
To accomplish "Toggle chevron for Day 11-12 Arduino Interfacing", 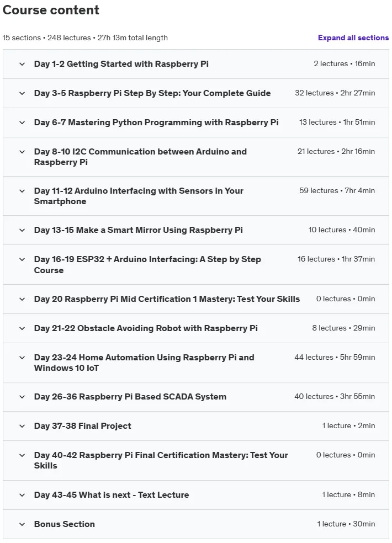I will (x=22, y=191).
